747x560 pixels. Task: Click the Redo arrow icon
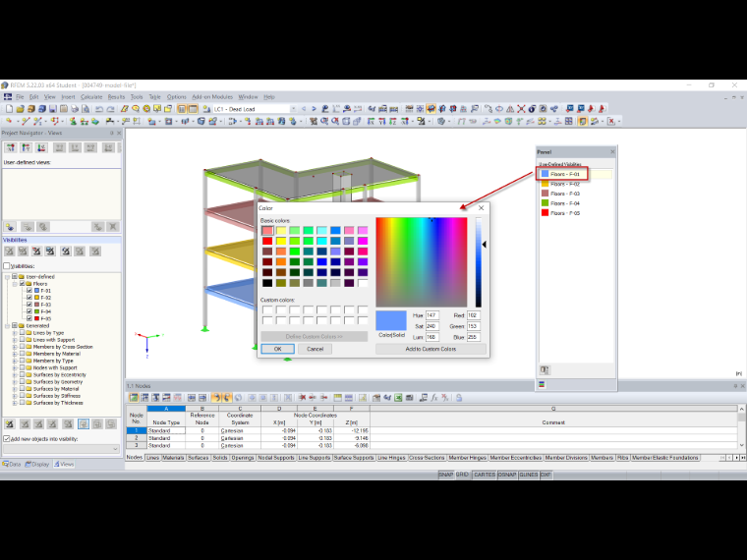click(110, 109)
